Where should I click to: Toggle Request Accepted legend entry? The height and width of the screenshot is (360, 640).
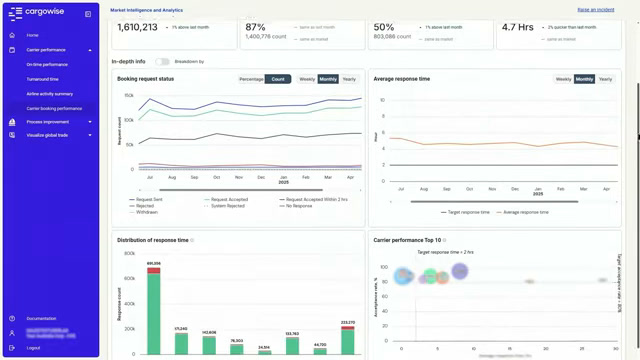point(226,200)
